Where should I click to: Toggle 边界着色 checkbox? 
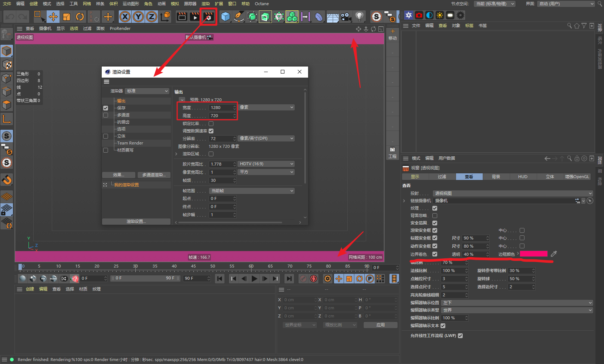pos(435,254)
